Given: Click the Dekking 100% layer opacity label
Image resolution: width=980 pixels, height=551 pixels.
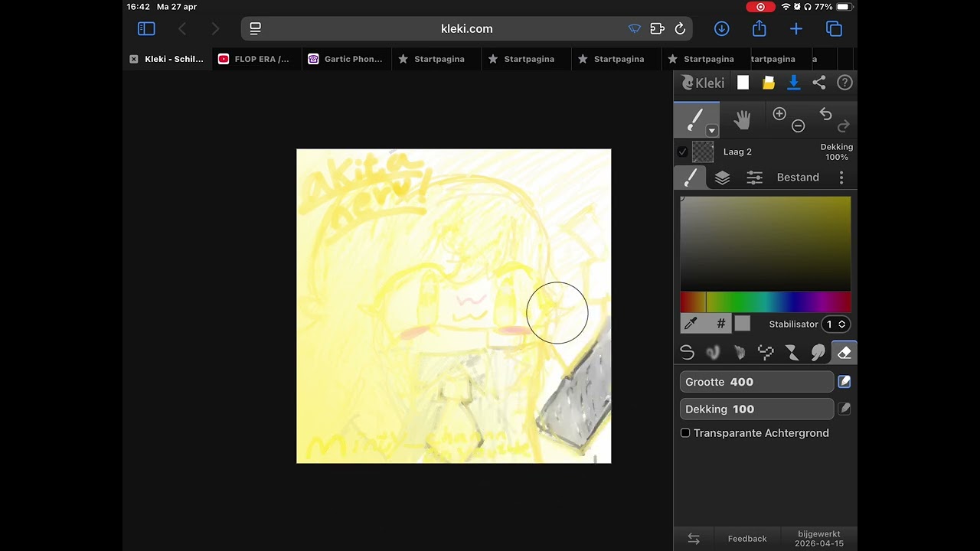Looking at the screenshot, I should coord(836,152).
